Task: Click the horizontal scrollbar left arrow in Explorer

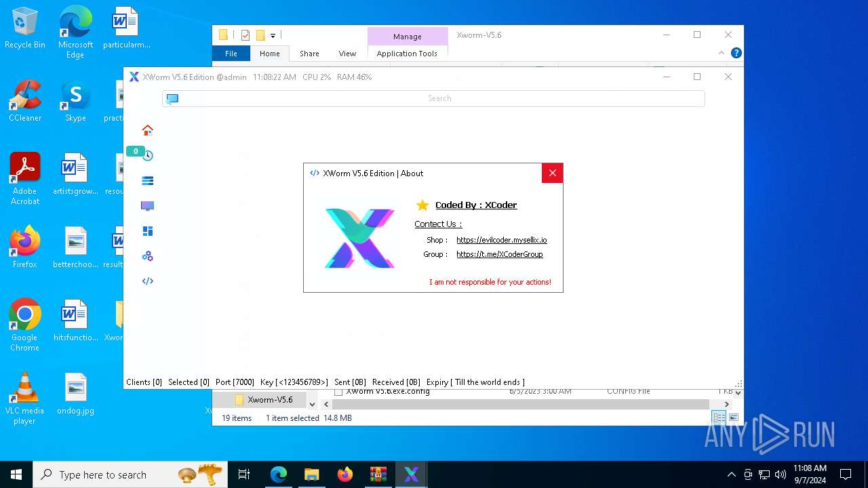Action: tap(326, 405)
